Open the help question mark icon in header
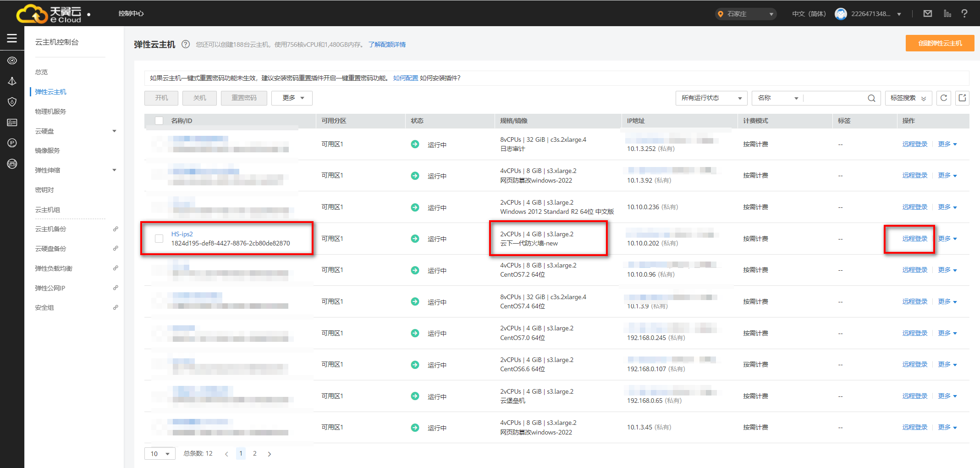The width and height of the screenshot is (980, 468). [964, 14]
